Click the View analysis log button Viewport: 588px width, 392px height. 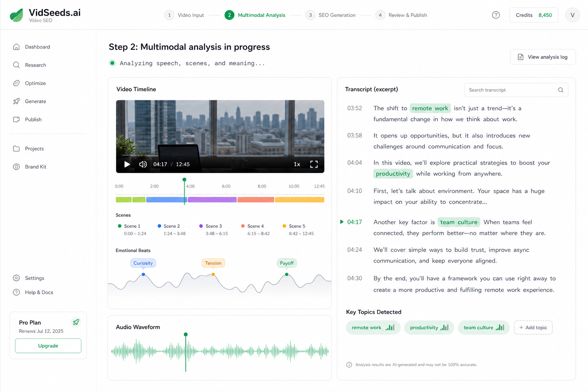[543, 57]
